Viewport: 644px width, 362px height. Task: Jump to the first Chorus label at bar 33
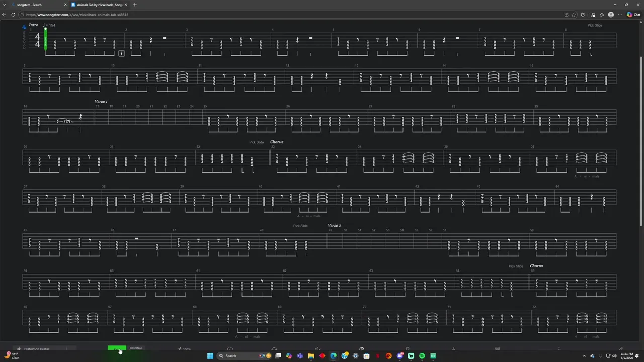tap(277, 142)
